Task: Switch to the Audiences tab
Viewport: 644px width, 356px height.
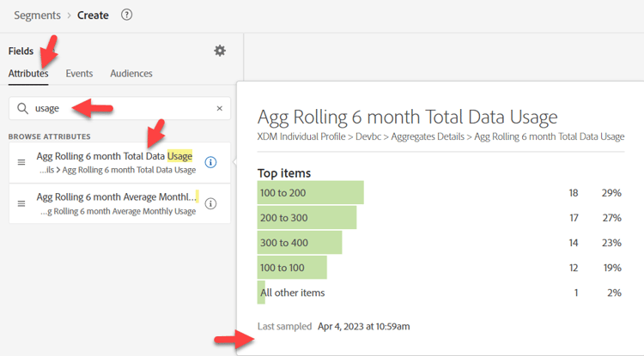Action: [131, 74]
